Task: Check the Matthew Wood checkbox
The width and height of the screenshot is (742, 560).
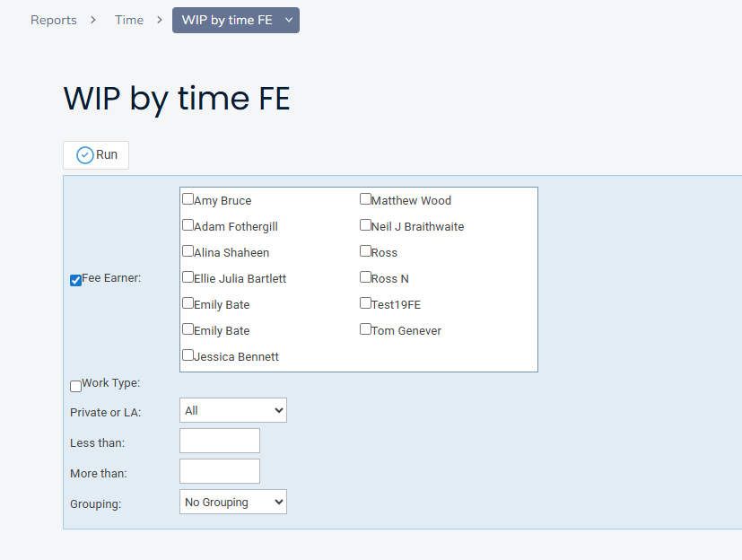Action: pyautogui.click(x=366, y=199)
